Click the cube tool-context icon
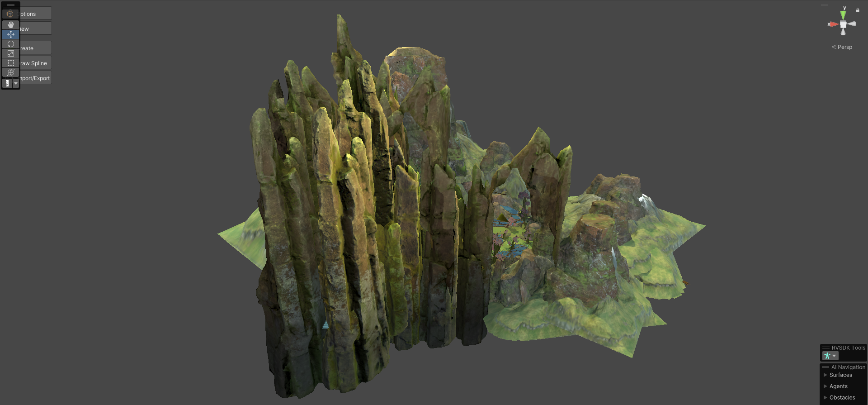 coord(10,14)
